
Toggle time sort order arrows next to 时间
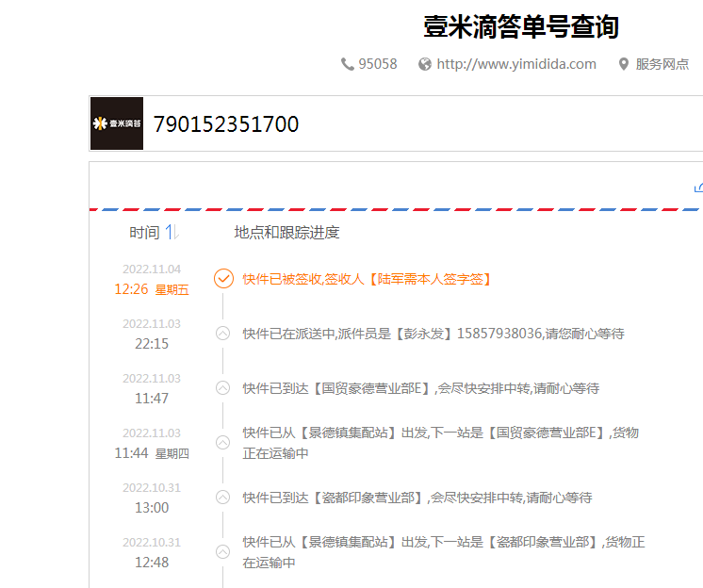(x=172, y=232)
